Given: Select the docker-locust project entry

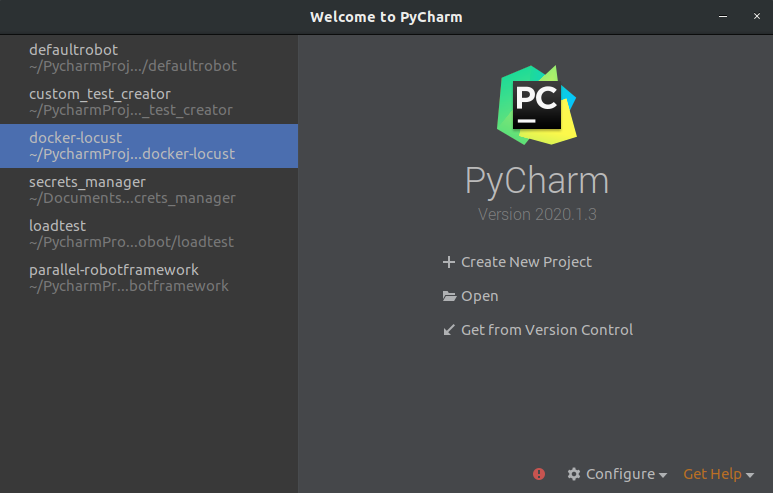Looking at the screenshot, I should (x=149, y=146).
